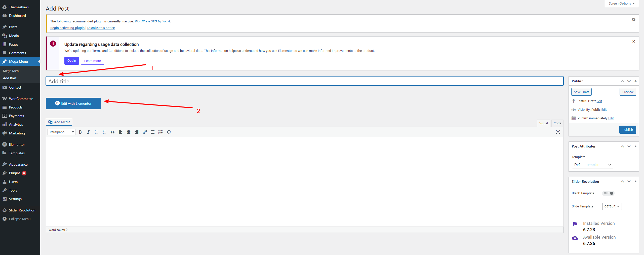
Task: Center align text in the editor
Action: click(x=129, y=132)
